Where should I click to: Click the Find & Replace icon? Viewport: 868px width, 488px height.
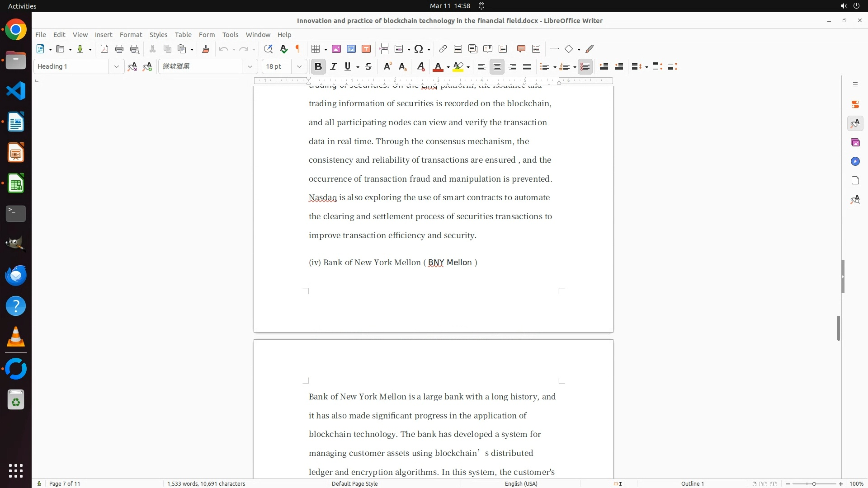pos(268,49)
